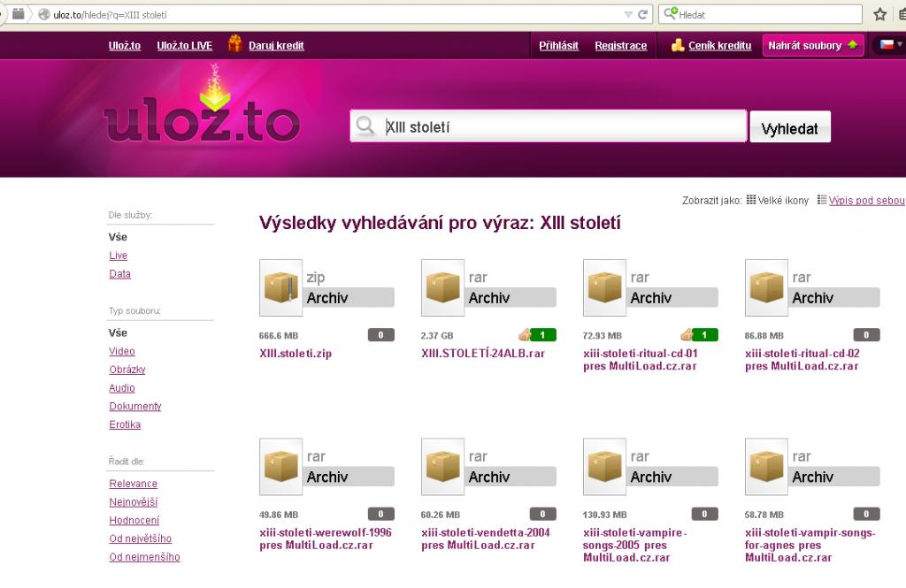
Task: Click archive icon of vendetta-2004 rar
Action: pos(442,466)
